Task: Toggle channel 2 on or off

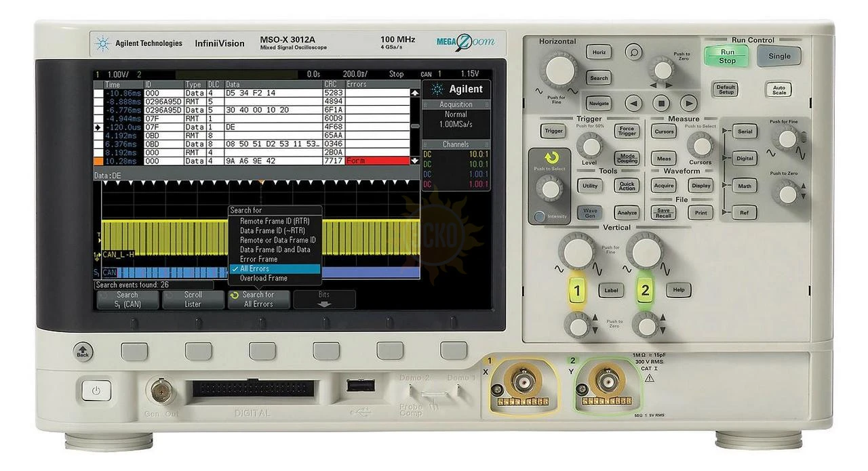Action: click(x=644, y=291)
